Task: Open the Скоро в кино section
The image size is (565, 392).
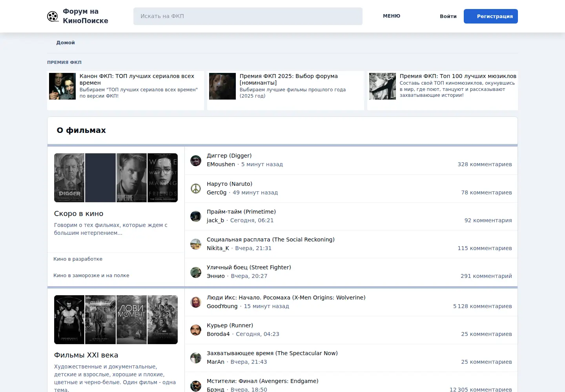Action: [x=79, y=214]
